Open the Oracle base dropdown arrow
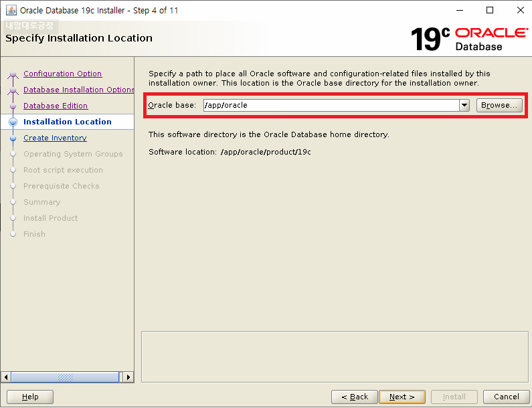The image size is (532, 408). [464, 105]
